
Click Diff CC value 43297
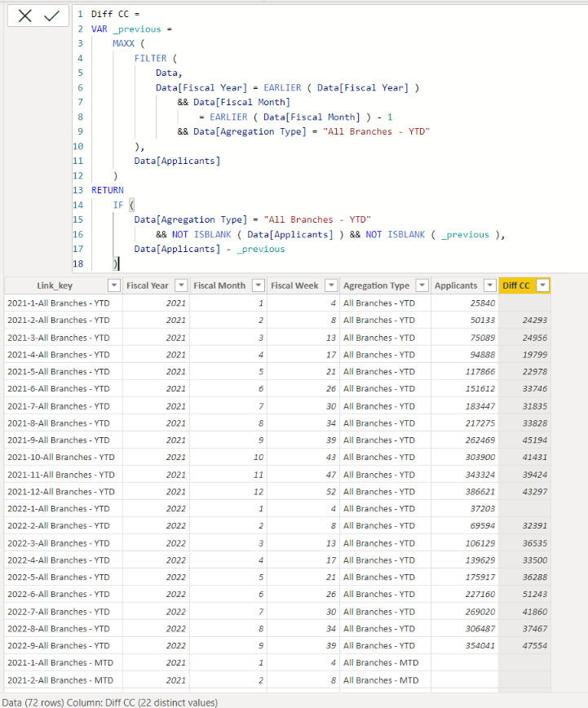(x=535, y=492)
